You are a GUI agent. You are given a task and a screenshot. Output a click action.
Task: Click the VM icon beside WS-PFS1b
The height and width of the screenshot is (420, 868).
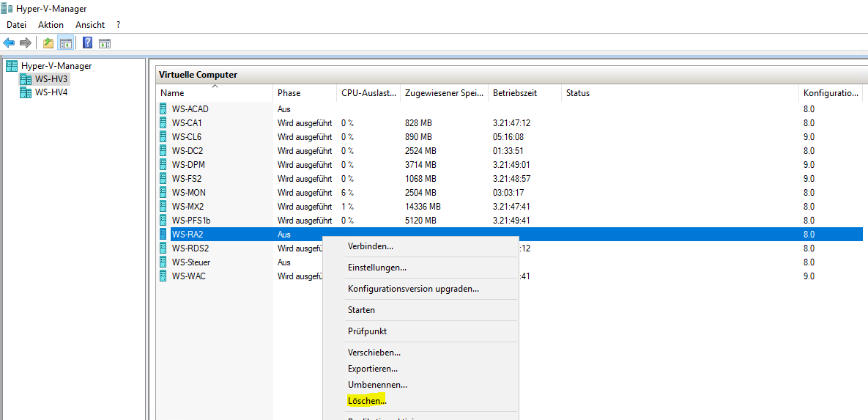click(163, 220)
